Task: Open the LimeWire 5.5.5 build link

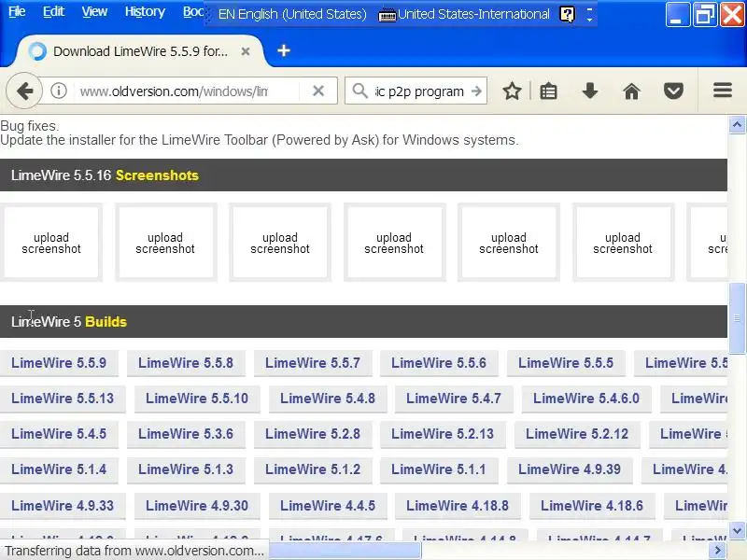Action: point(566,363)
